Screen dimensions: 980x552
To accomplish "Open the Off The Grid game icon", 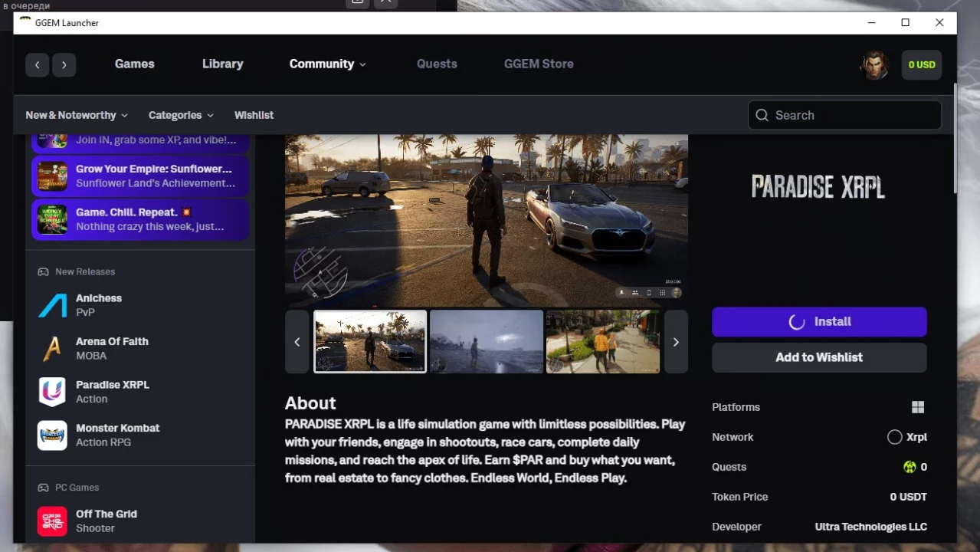I will [52, 521].
